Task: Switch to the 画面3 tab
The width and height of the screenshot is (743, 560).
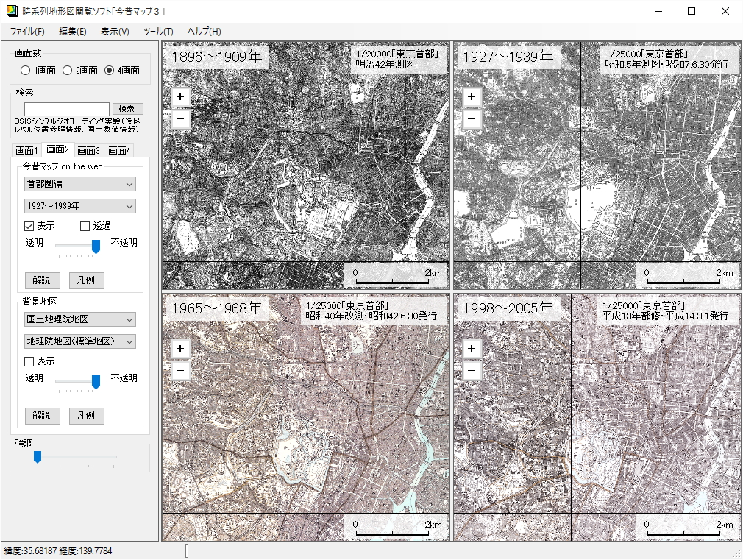Action: click(88, 150)
